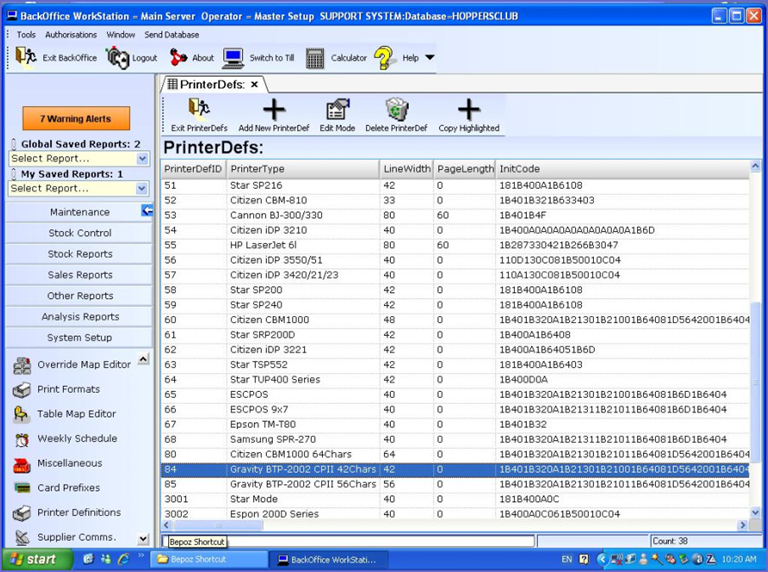Expand the Help dropdown arrow
The image size is (768, 572).
(430, 58)
